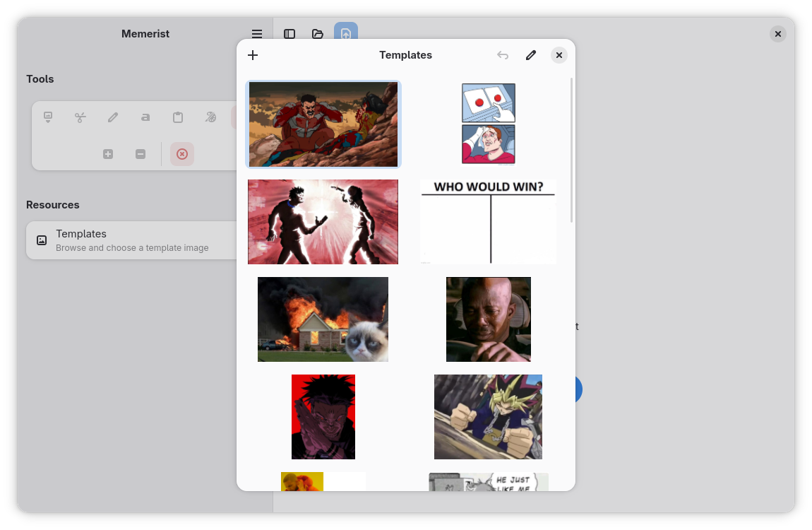Select the Yu-Gi-Oh chained fists template
Viewport: 812px width, 530px height.
pos(489,416)
